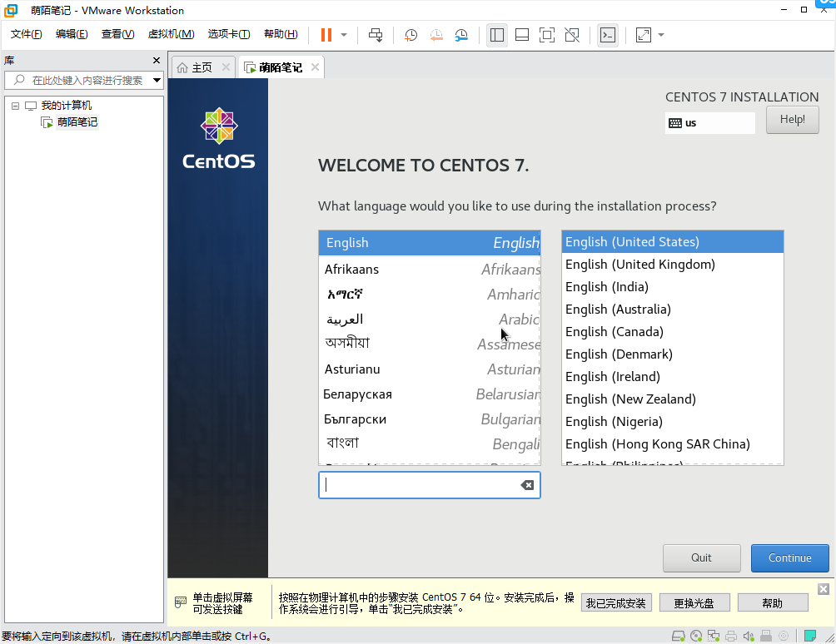Viewport: 836px width, 644px height.
Task: Select Arabic in the language list
Action: [430, 319]
